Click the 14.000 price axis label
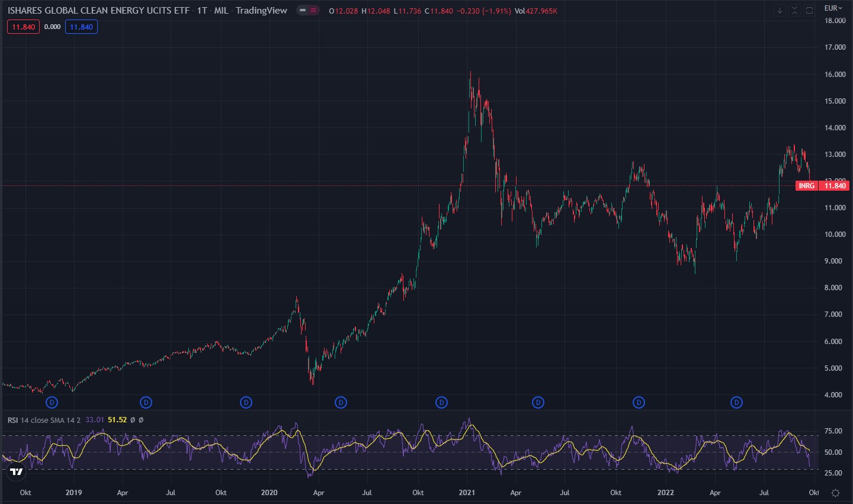Image resolution: width=853 pixels, height=504 pixels. coord(835,128)
